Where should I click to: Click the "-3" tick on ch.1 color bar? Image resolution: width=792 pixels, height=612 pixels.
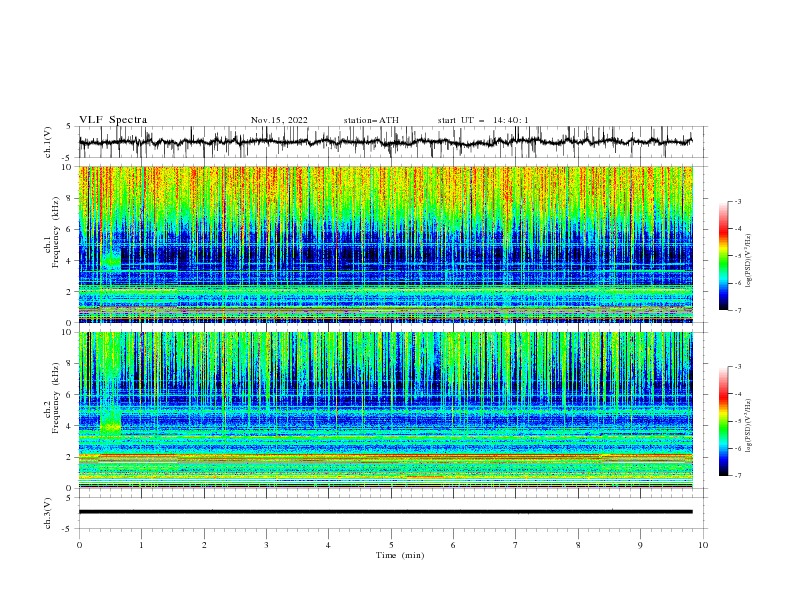click(738, 201)
